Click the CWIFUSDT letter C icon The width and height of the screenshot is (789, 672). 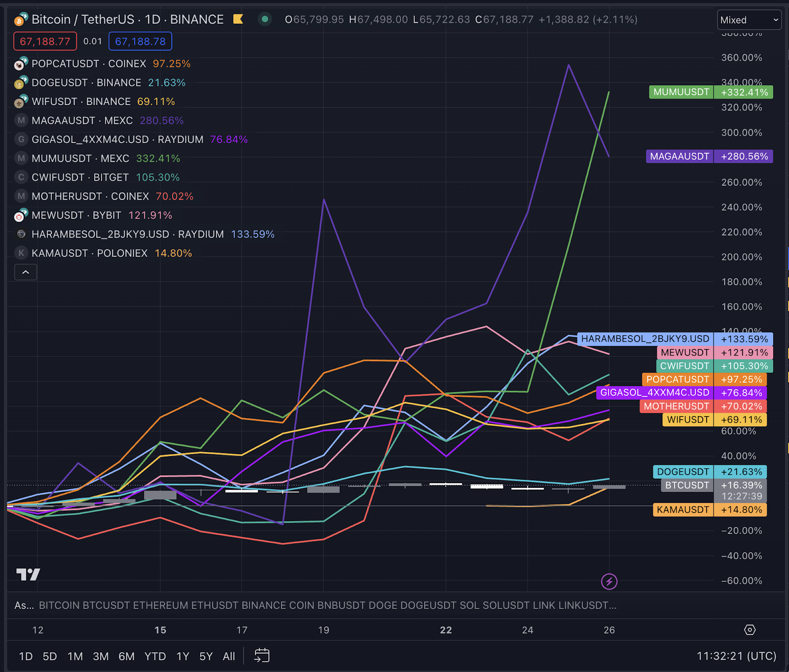pos(21,177)
